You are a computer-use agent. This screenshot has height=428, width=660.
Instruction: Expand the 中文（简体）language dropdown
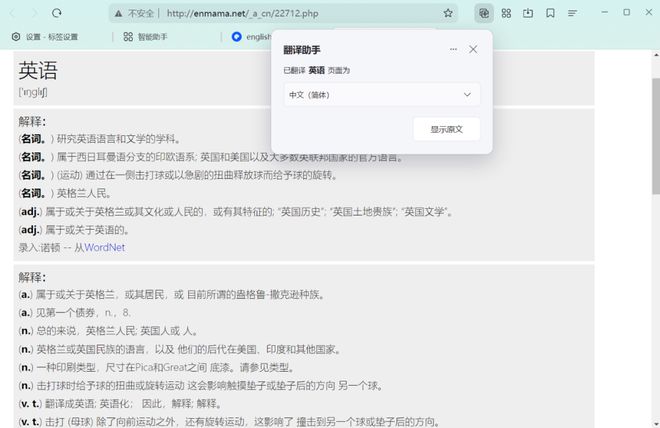click(x=382, y=95)
